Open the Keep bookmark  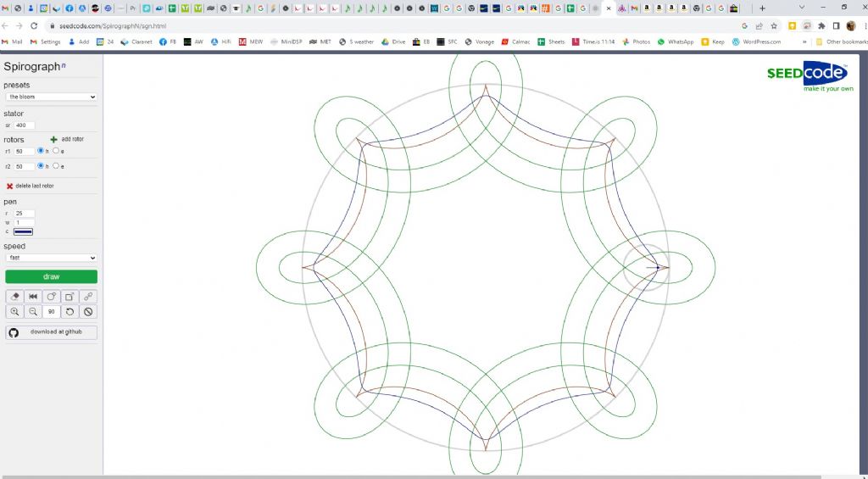pyautogui.click(x=712, y=42)
